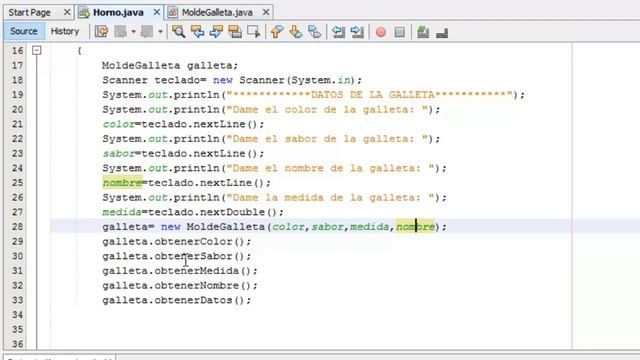Click 'galleta.obtenerDatos();' line

pos(177,300)
